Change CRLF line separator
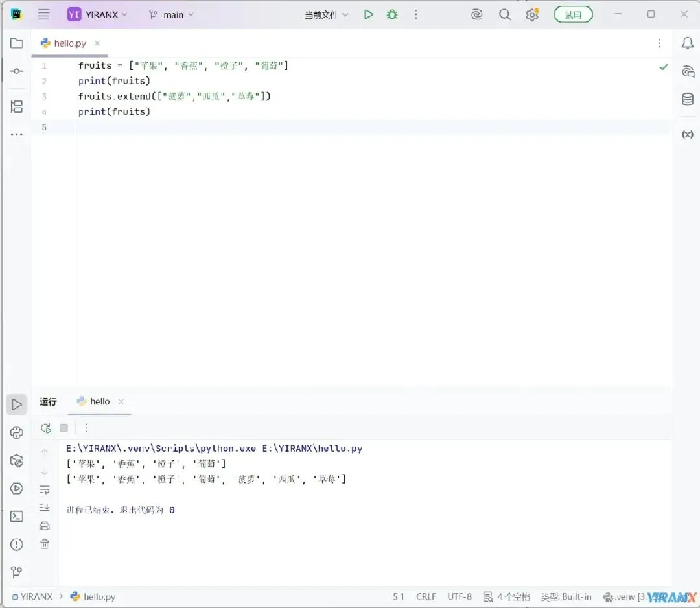Viewport: 700px width, 608px height. [426, 597]
